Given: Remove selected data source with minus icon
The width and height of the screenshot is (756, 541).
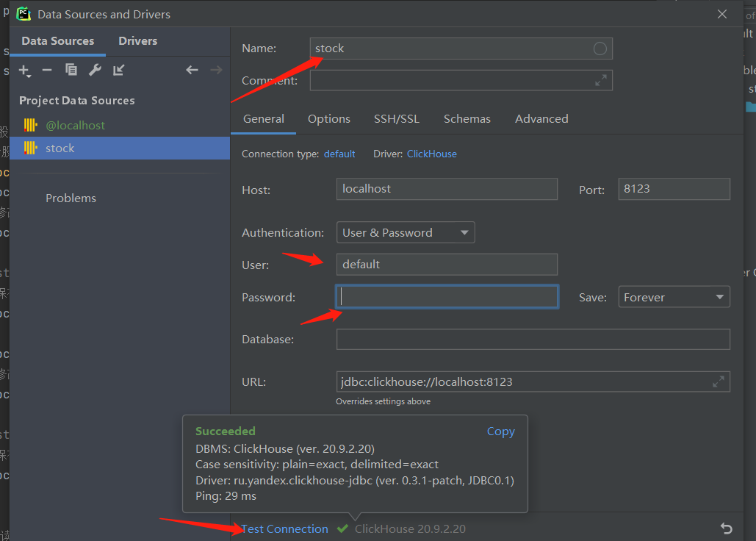Looking at the screenshot, I should [47, 71].
